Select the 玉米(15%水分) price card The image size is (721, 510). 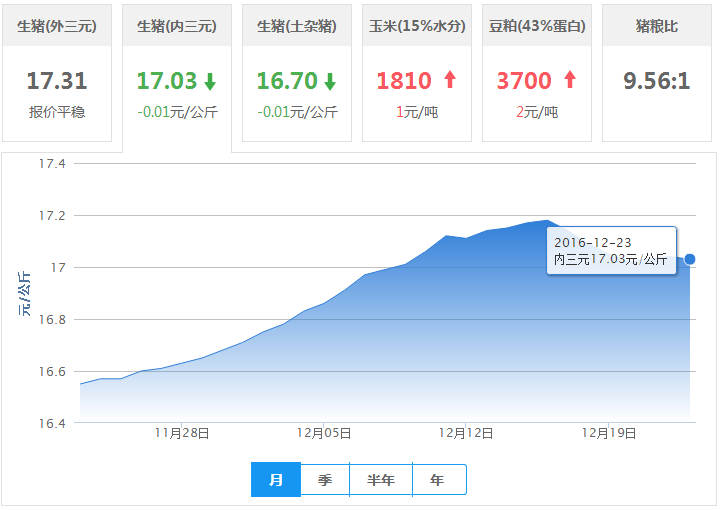417,73
